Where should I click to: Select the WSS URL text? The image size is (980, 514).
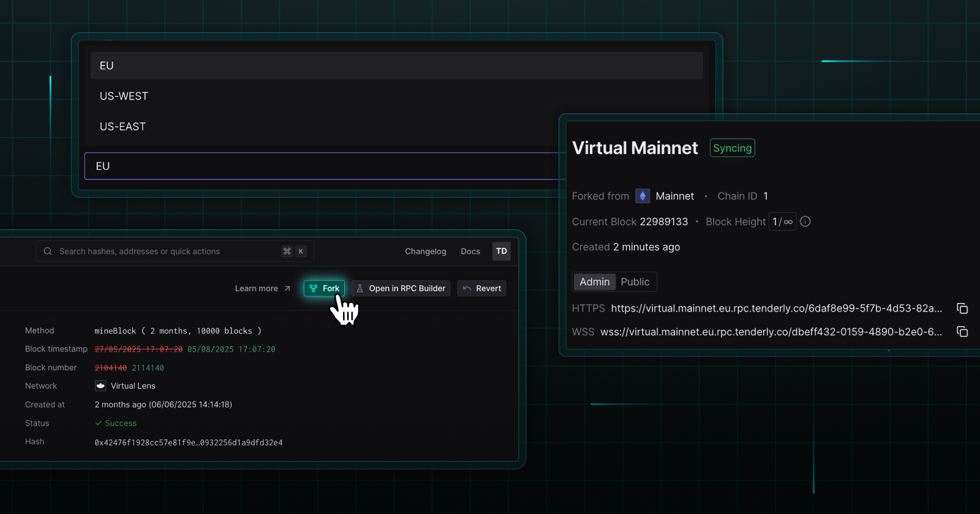point(771,332)
